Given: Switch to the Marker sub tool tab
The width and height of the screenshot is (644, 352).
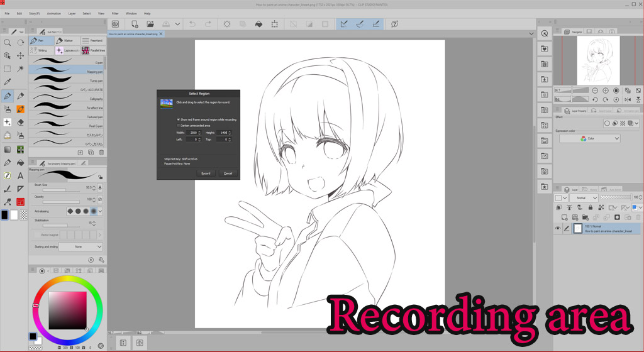Looking at the screenshot, I should click(x=67, y=41).
